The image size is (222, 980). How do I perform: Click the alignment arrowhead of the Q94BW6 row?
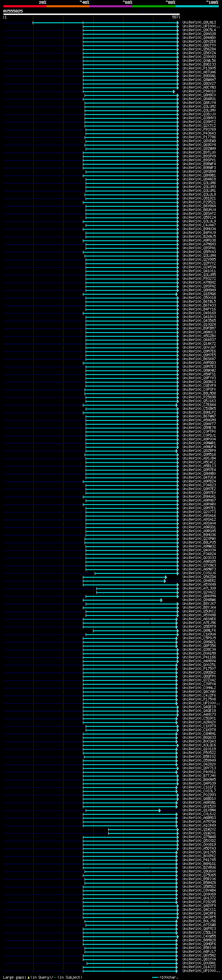click(x=161, y=600)
